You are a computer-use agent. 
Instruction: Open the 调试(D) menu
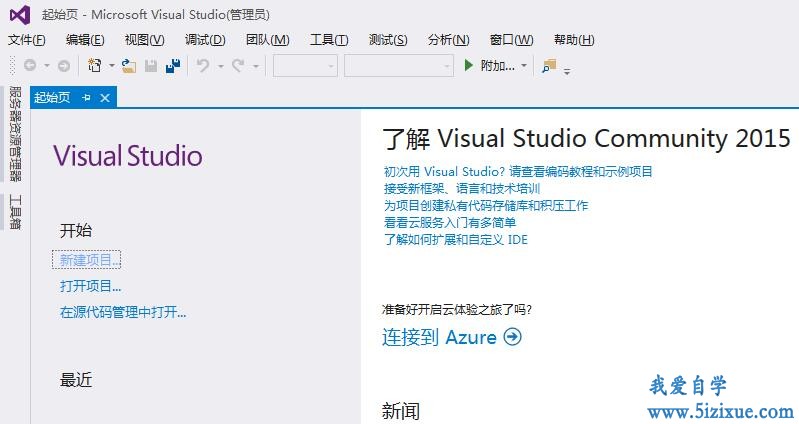coord(205,40)
